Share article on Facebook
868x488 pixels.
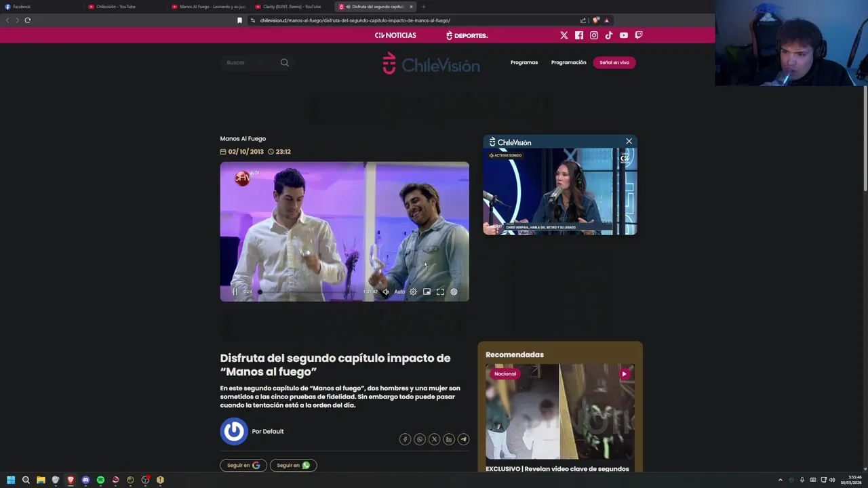click(405, 439)
